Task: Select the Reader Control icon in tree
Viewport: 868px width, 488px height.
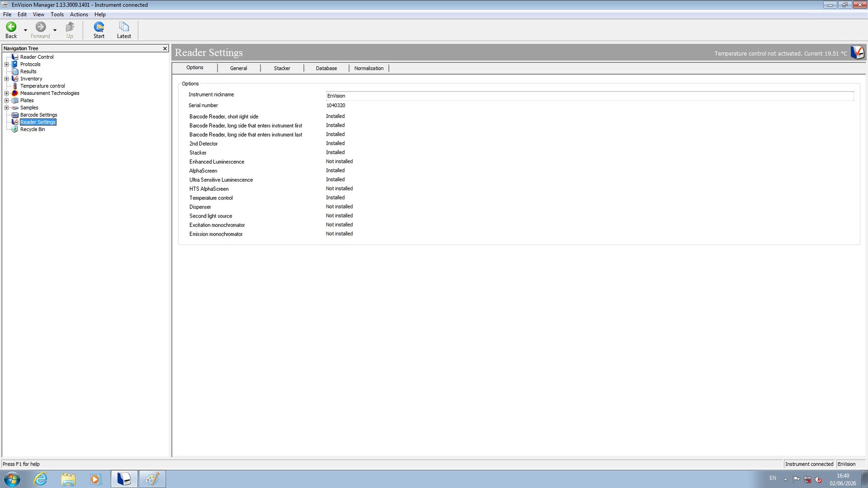Action: [x=15, y=57]
